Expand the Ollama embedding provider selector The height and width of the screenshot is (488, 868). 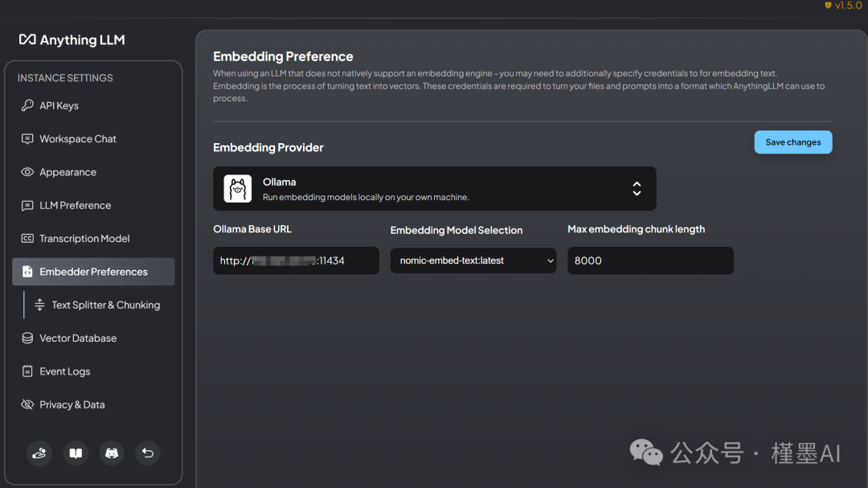click(435, 188)
